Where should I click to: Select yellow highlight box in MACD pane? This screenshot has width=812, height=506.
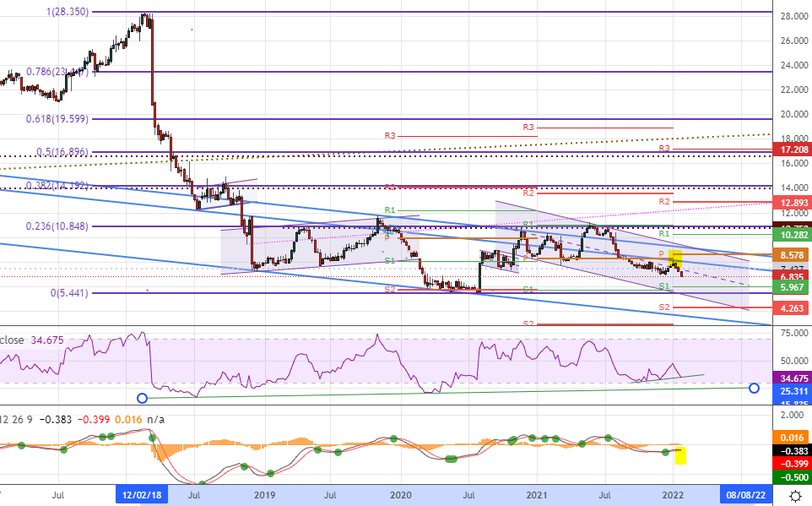680,455
